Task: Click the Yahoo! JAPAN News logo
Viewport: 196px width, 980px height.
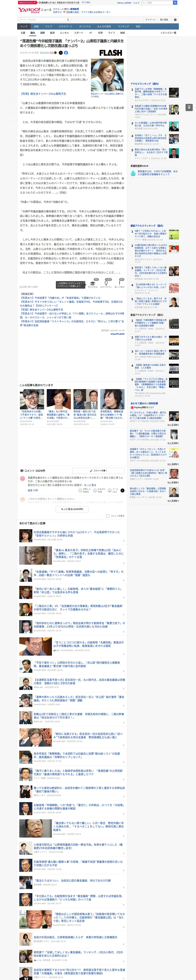Action: 35,10
